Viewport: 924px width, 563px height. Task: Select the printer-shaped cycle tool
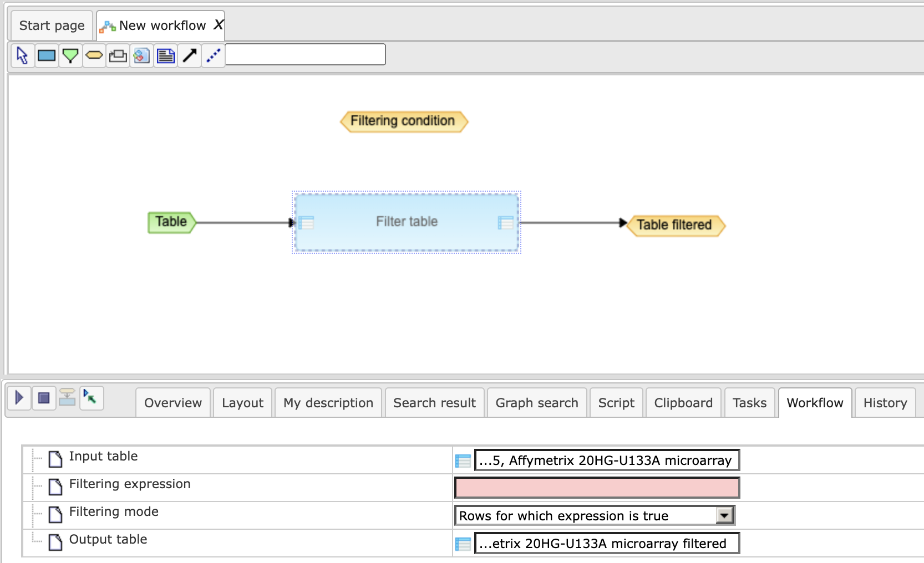pyautogui.click(x=118, y=55)
